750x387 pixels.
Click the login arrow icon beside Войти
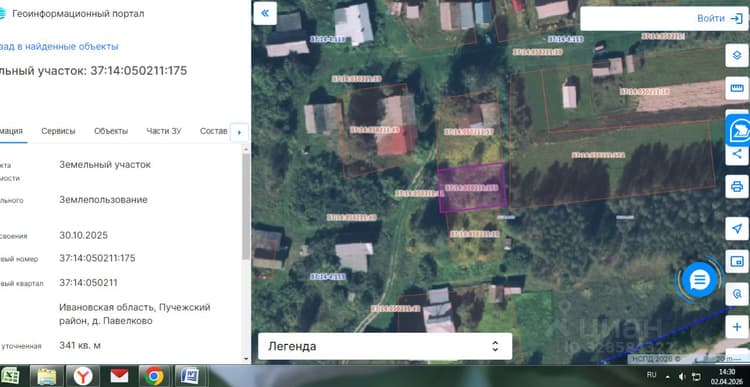point(736,19)
